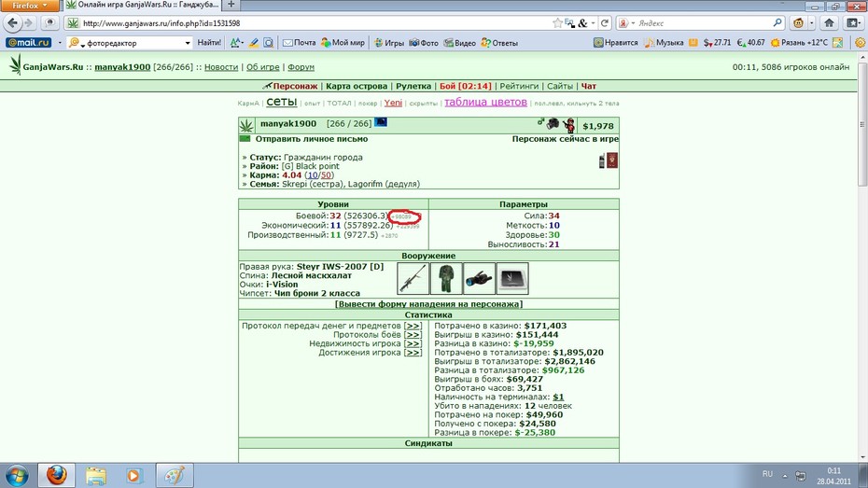Image resolution: width=868 pixels, height=488 pixels.
Task: Expand the money and items transfer protocol
Action: click(413, 326)
